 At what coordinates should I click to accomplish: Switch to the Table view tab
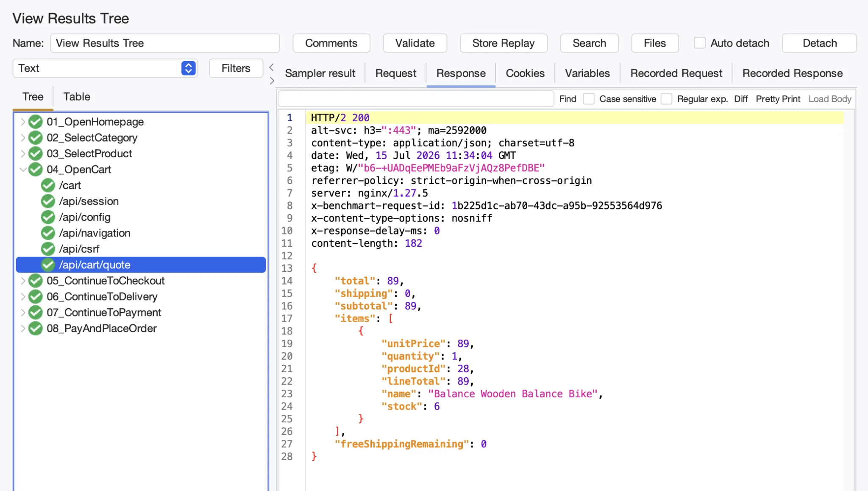tap(77, 97)
